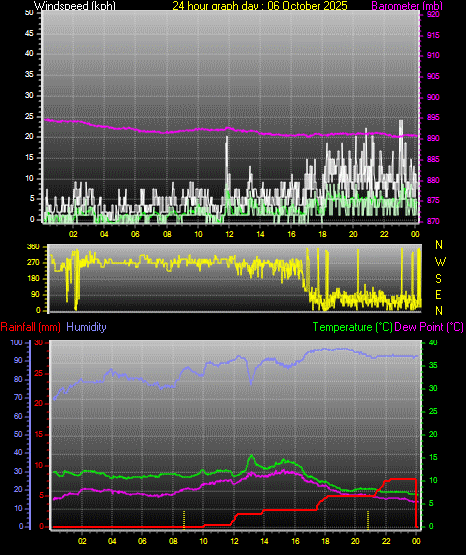This screenshot has height=555, width=466.
Task: Click the 'W' compass direction label
Action: [x=440, y=262]
